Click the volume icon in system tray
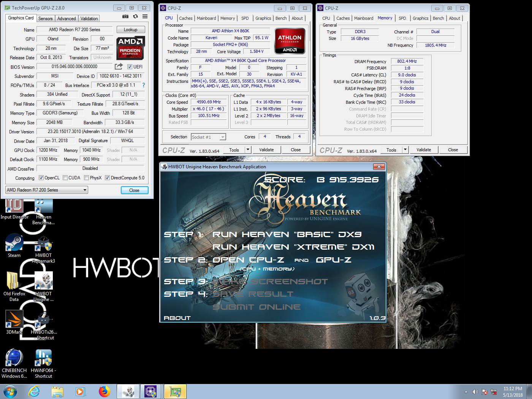The height and width of the screenshot is (399, 532). [475, 392]
